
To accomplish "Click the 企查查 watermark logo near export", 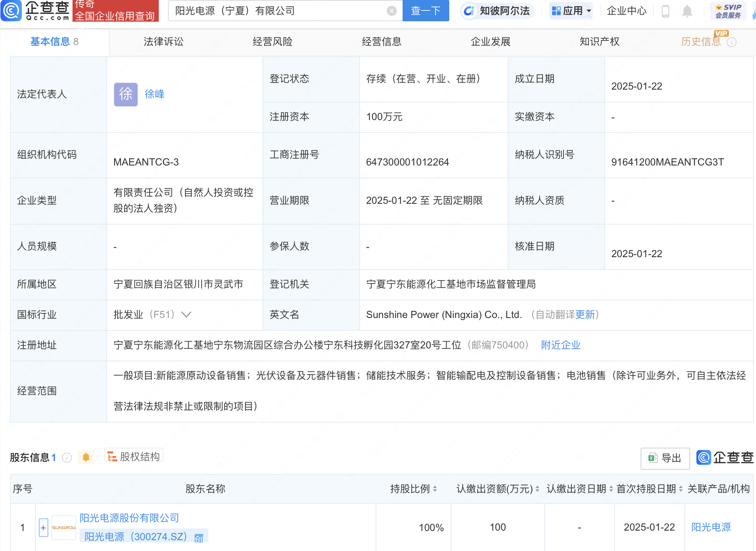I will click(x=725, y=458).
